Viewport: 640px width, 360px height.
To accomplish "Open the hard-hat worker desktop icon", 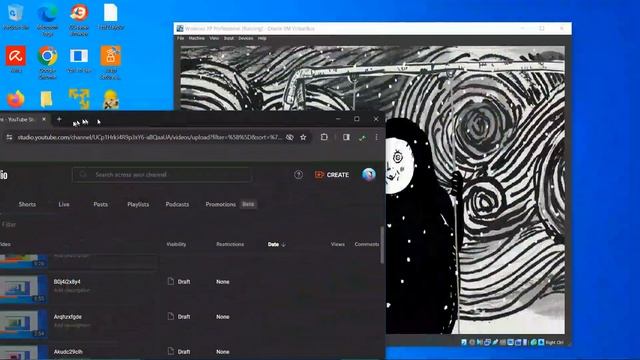I will [x=111, y=99].
